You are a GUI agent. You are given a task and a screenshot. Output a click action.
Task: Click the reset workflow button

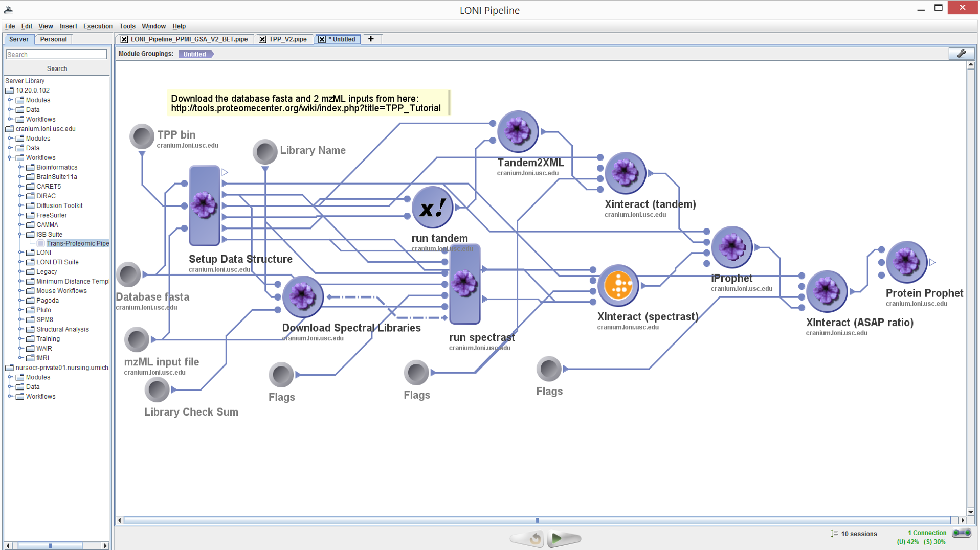(x=527, y=538)
